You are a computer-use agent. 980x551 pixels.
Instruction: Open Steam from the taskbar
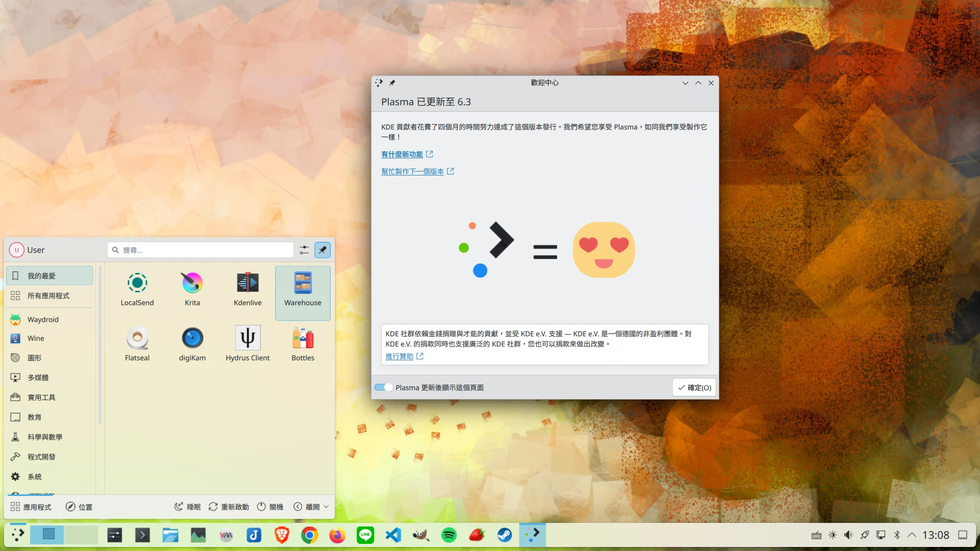point(504,535)
